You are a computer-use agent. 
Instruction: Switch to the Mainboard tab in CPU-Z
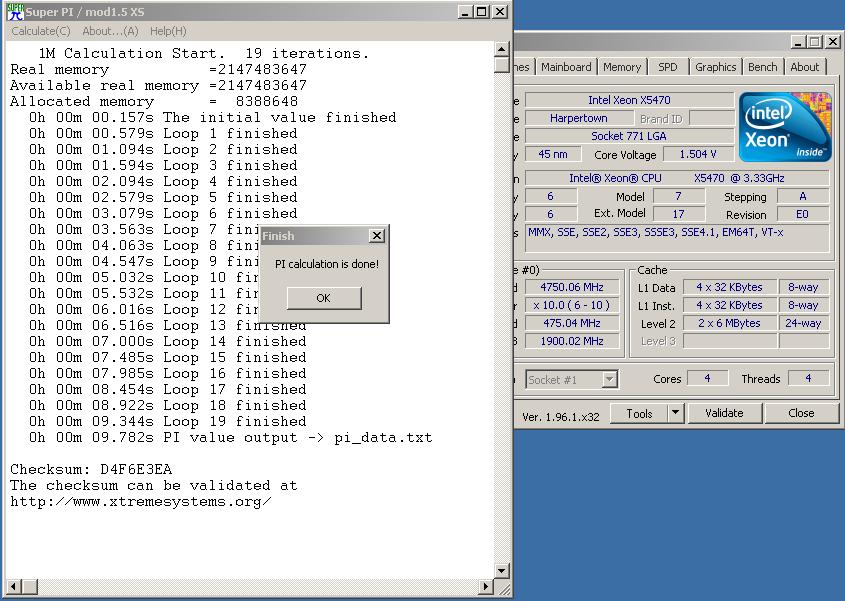(566, 67)
